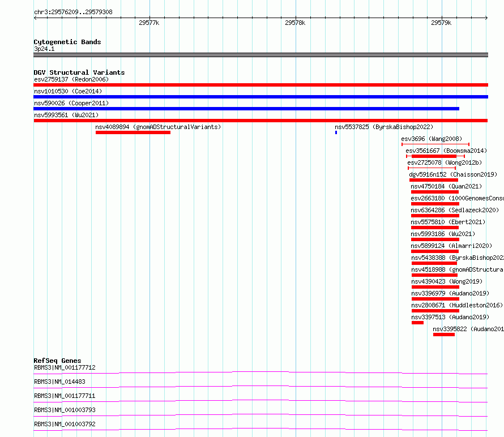Click the nsv4390423 (Wong2019) label
This screenshot has height=437, width=504.
tap(447, 281)
